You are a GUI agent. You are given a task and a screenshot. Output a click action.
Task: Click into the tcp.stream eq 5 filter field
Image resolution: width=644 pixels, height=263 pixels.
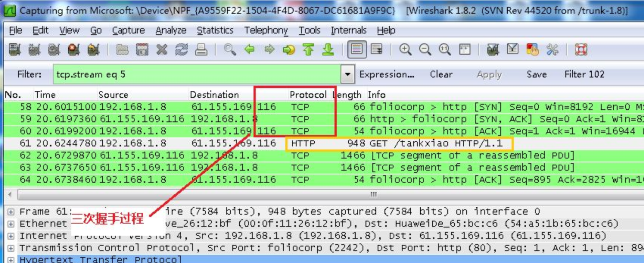click(197, 74)
